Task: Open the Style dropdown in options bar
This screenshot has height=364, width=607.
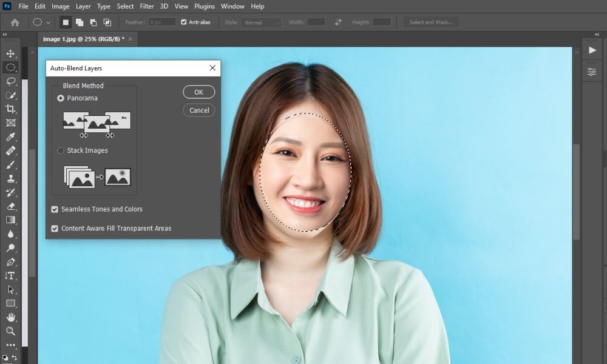Action: (x=261, y=22)
